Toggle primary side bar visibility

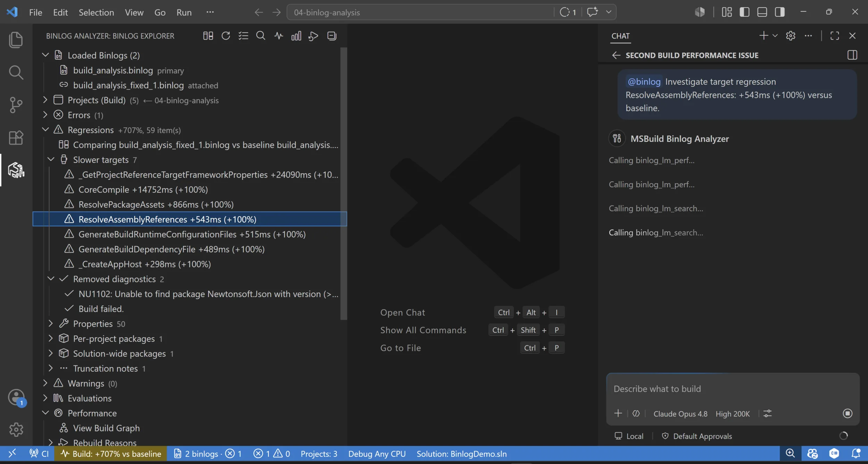click(x=744, y=12)
